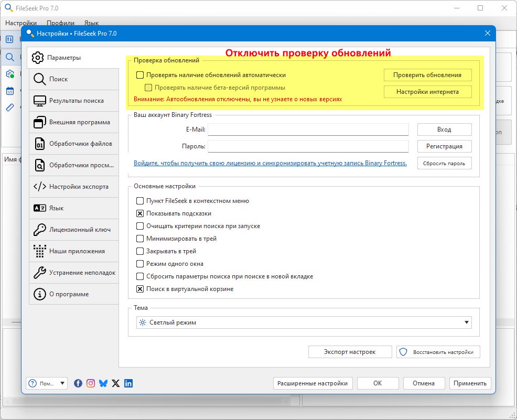Click Отмена button
This screenshot has height=420, width=517.
pos(424,383)
